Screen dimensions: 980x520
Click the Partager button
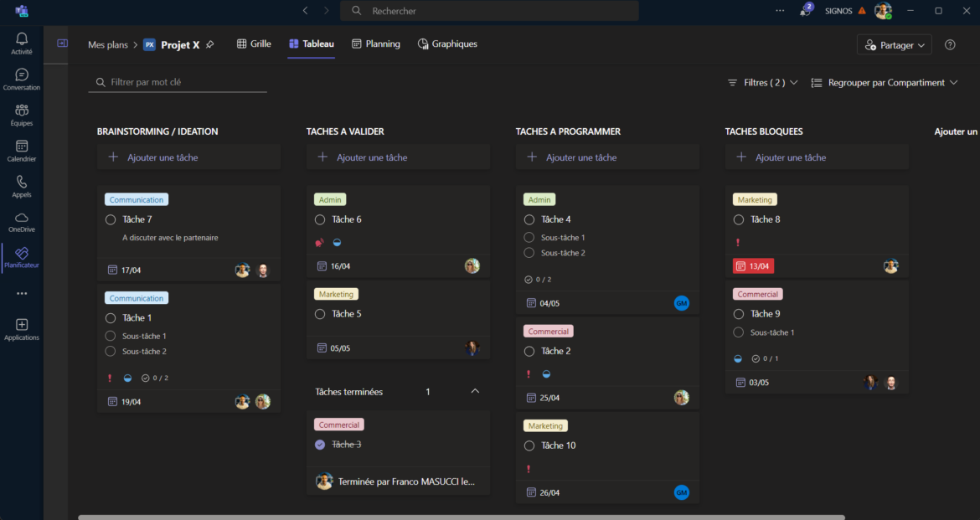coord(894,45)
